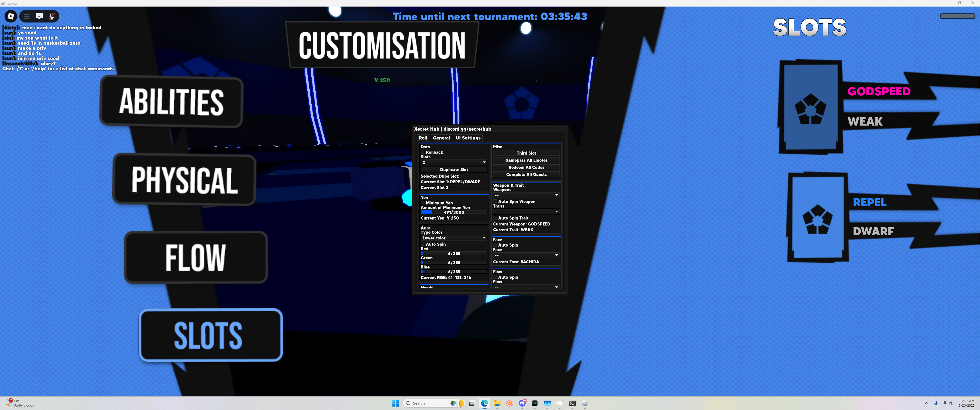Switch to the General tab
980x410 pixels.
[x=441, y=138]
